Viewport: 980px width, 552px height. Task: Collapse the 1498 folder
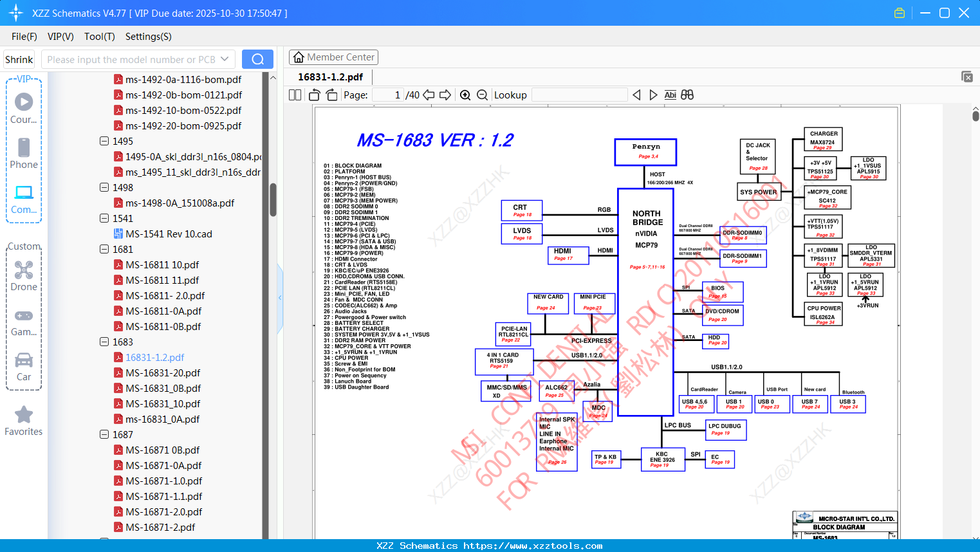[x=104, y=187]
